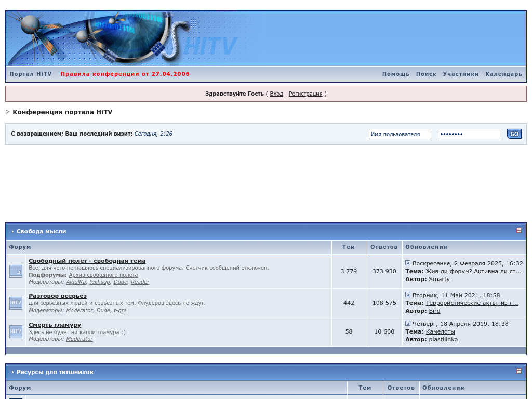
Task: Click the Вход login link
Action: [276, 94]
